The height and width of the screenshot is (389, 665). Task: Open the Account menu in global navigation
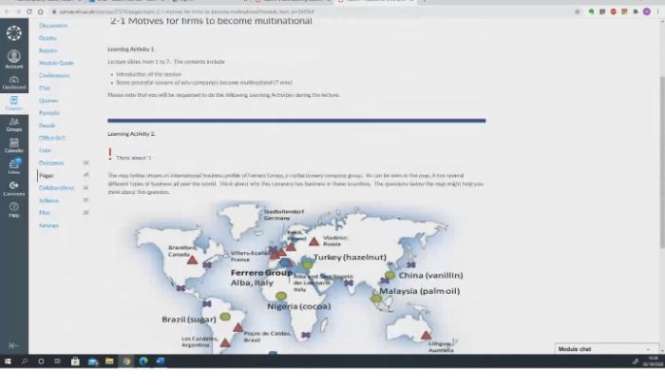tap(14, 59)
